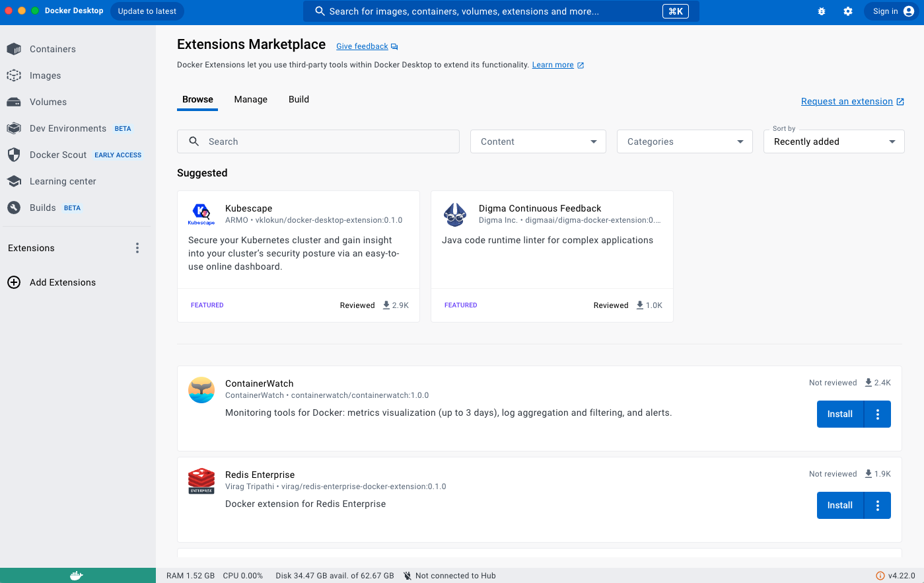The height and width of the screenshot is (583, 924).
Task: Click the ContainerWatch whale logo
Action: click(201, 390)
